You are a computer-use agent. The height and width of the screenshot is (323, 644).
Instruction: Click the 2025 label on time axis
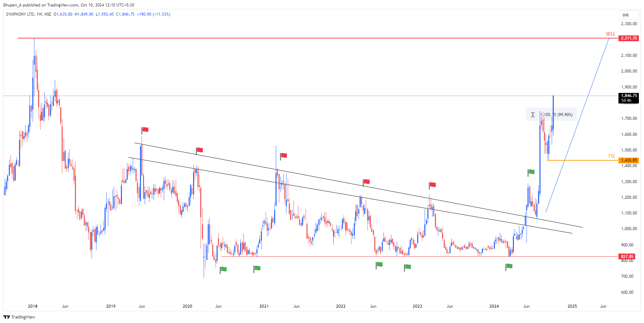tap(572, 306)
